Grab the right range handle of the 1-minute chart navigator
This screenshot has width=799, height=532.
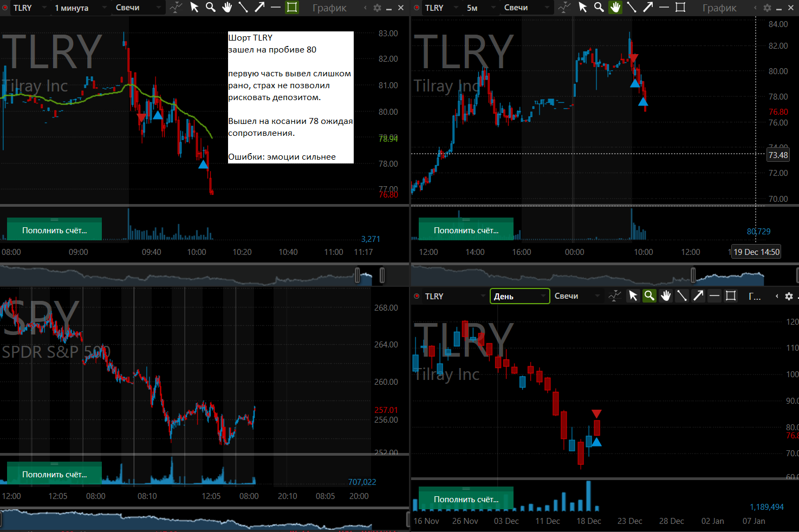382,275
